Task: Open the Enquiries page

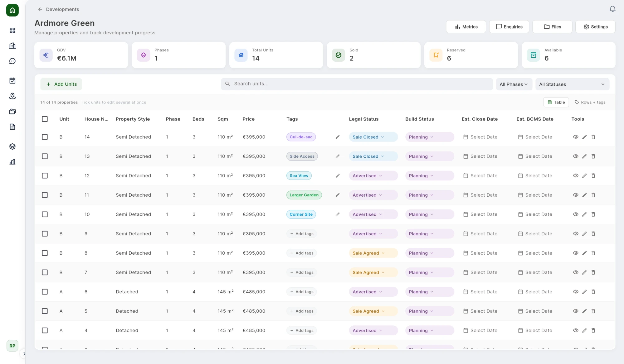Action: coord(509,27)
